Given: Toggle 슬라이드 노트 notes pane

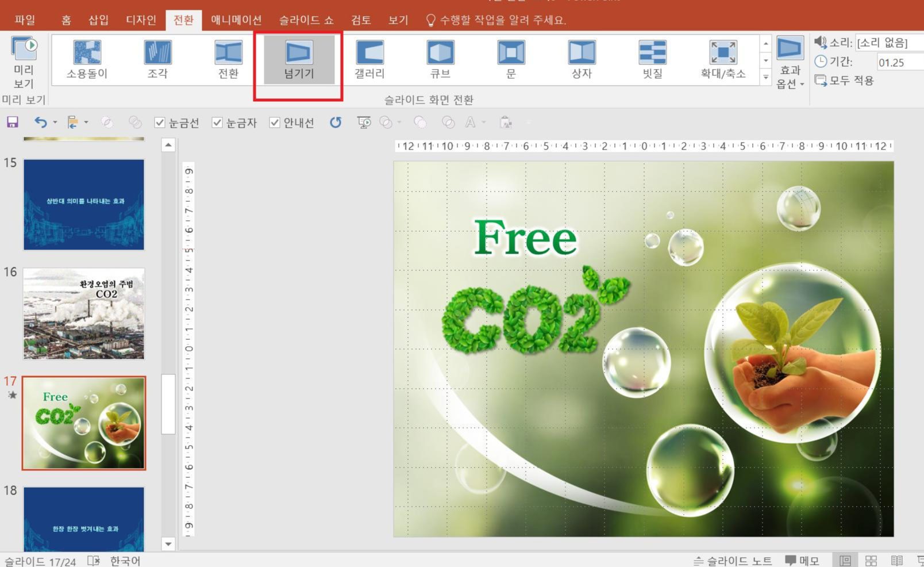Looking at the screenshot, I should coord(733,561).
